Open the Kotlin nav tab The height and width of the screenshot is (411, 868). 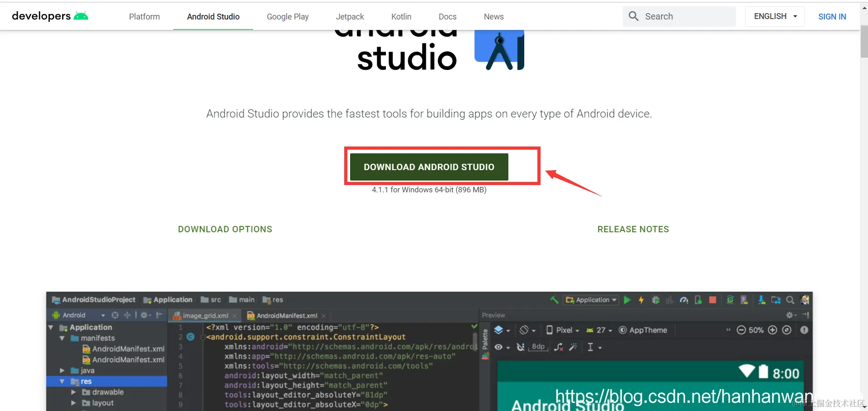tap(401, 17)
